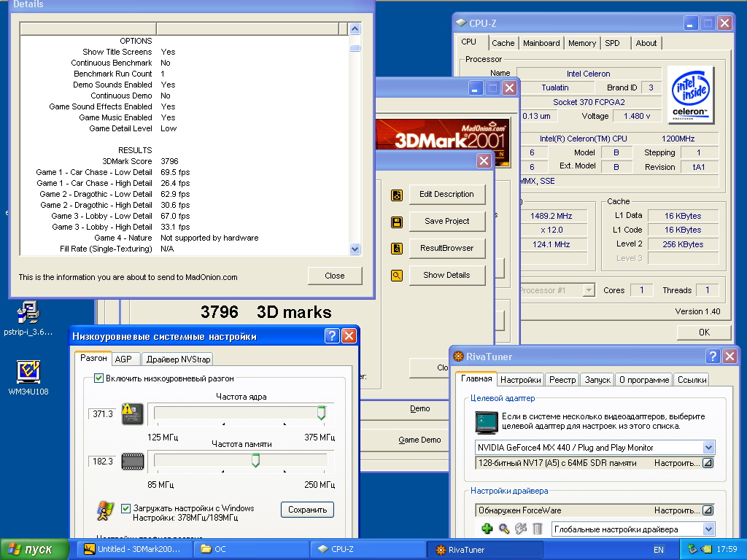Open the О программе tab
The width and height of the screenshot is (747, 560).
644,380
